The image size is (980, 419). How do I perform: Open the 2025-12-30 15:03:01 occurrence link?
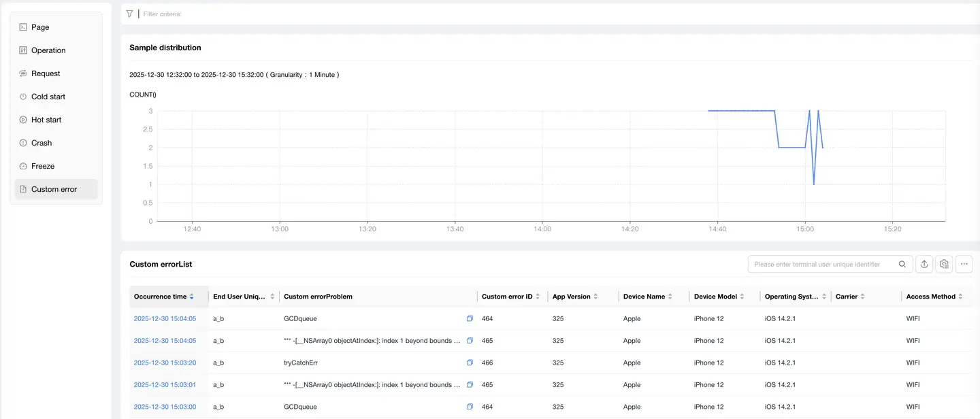tap(165, 385)
